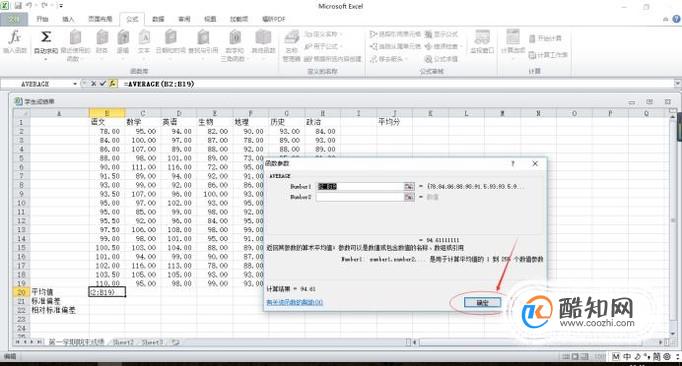Toggle the Show Formulas option
Viewport: 682px width, 366px height.
pos(441,34)
